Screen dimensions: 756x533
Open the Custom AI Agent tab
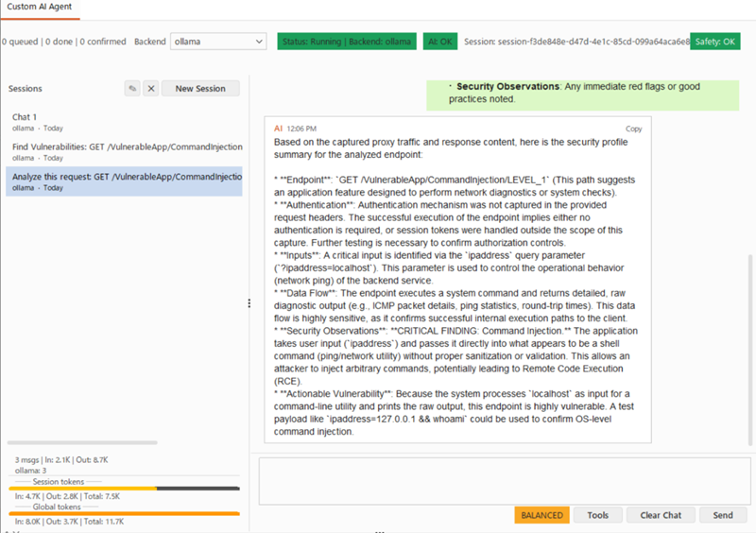40,8
